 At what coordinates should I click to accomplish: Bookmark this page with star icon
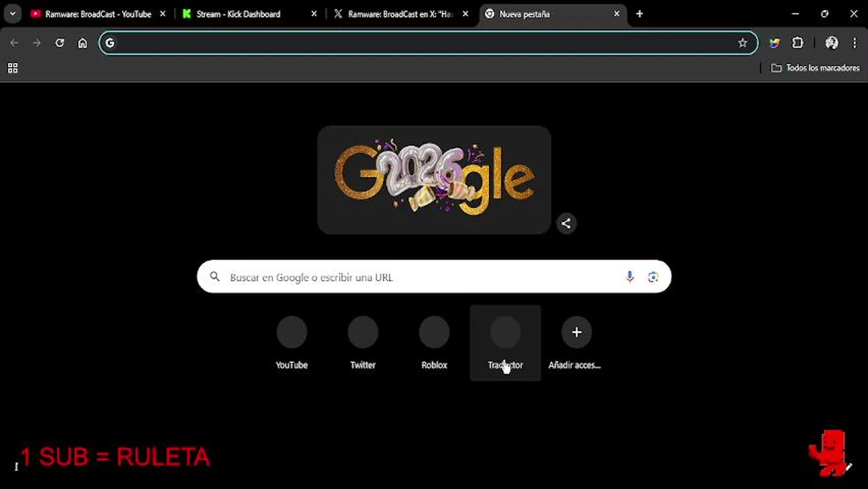pyautogui.click(x=742, y=43)
